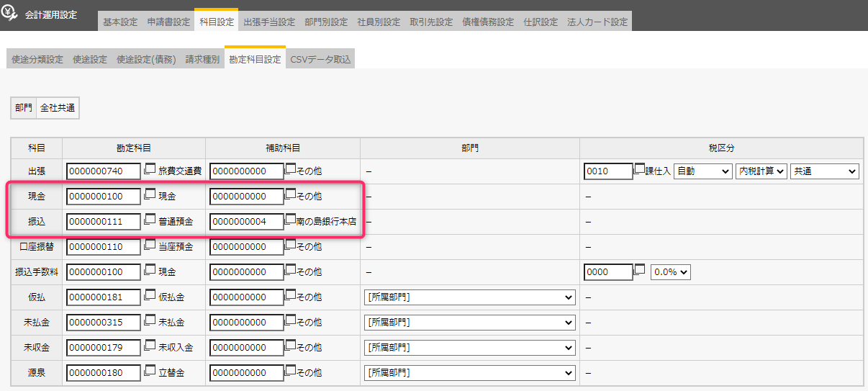Switch to the 部門別設定 tab
The width and height of the screenshot is (868, 391).
click(326, 22)
